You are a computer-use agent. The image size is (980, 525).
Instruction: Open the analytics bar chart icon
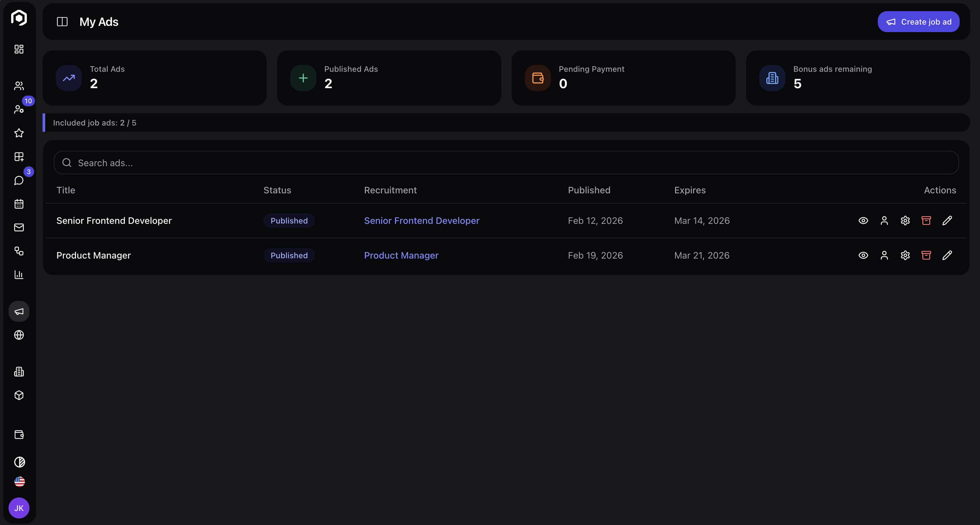tap(19, 275)
